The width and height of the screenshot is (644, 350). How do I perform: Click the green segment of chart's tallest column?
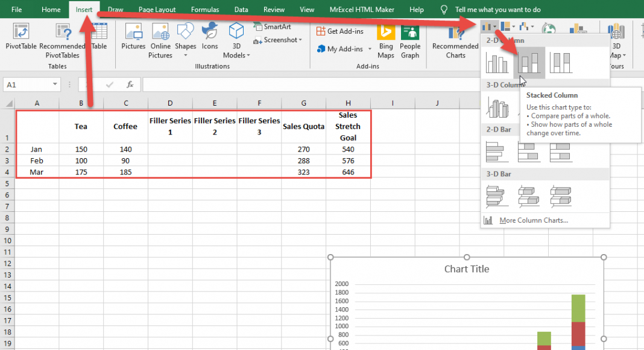(x=578, y=308)
